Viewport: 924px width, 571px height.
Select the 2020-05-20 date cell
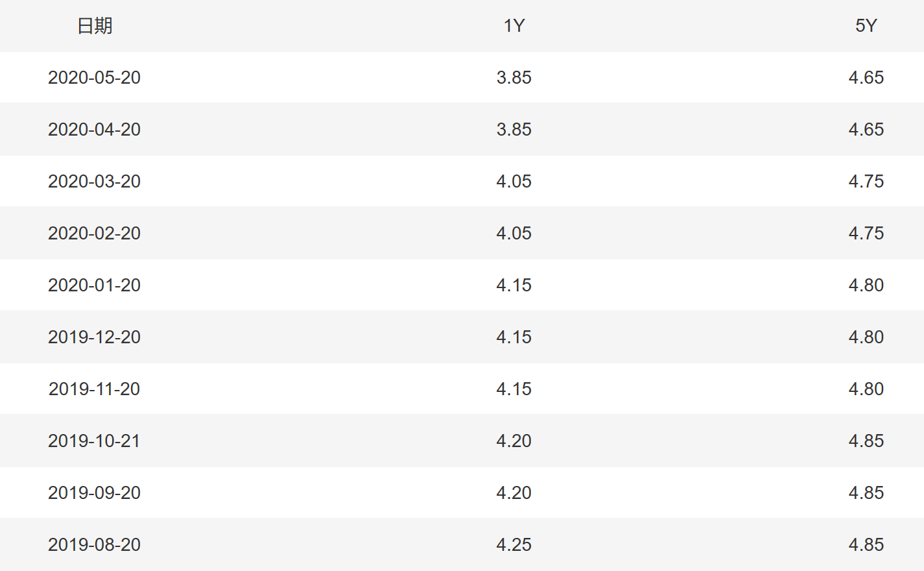(95, 77)
